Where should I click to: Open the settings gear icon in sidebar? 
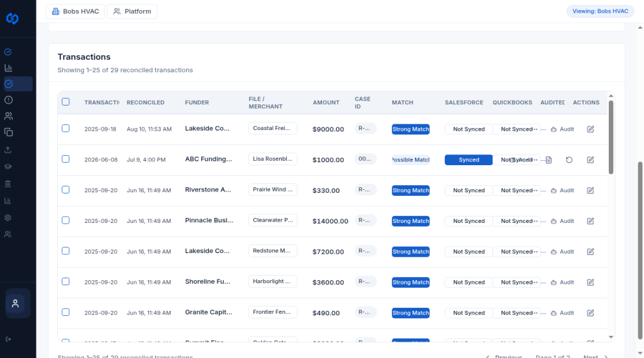point(8,218)
